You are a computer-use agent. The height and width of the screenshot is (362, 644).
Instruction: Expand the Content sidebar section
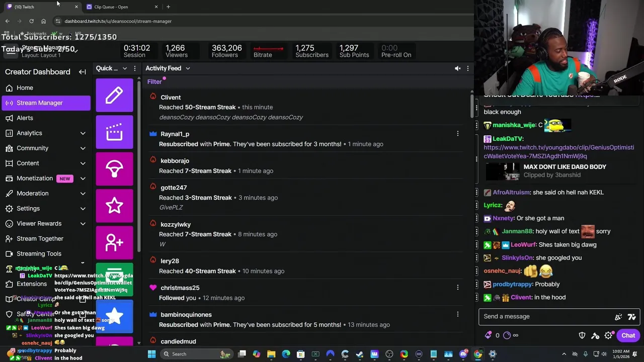83,163
